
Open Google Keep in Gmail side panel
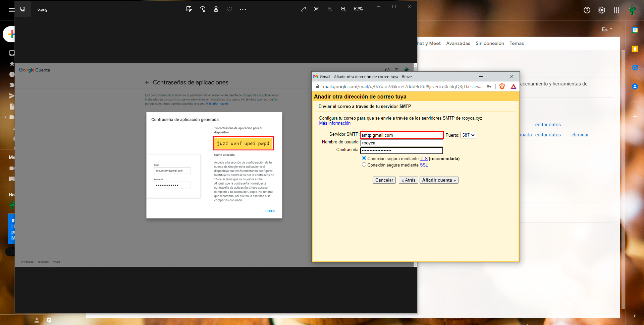635,49
